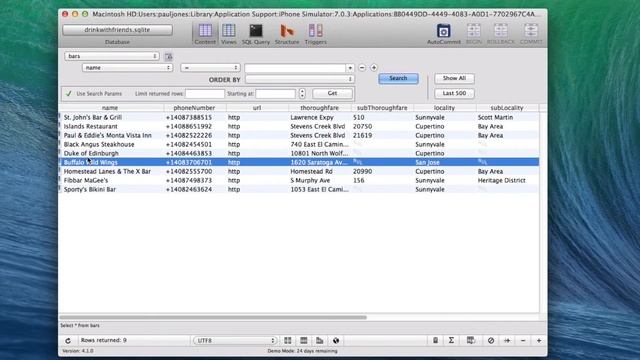640x360 pixels.
Task: Click the San Jose locality cell
Action: click(x=427, y=162)
